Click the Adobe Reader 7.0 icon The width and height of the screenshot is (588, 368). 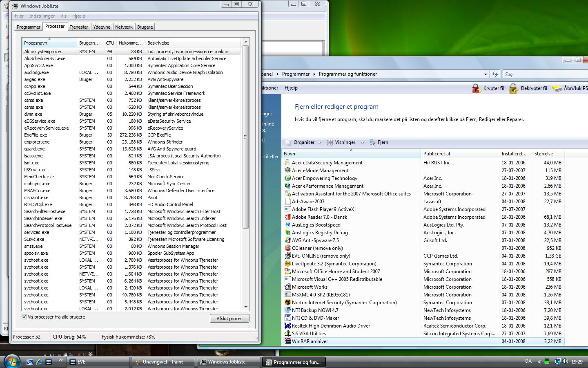coord(287,217)
